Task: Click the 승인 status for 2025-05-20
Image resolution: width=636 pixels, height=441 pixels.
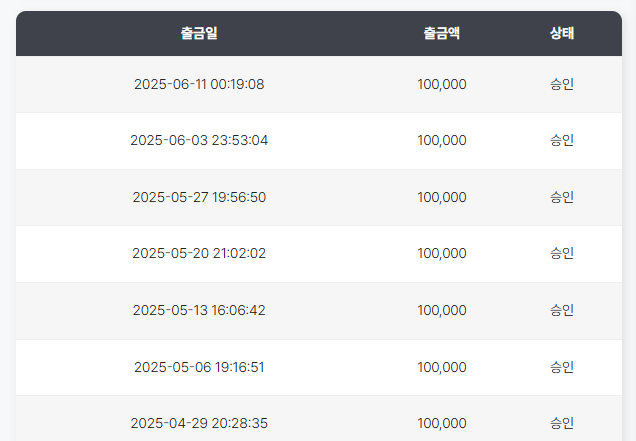Action: click(562, 253)
